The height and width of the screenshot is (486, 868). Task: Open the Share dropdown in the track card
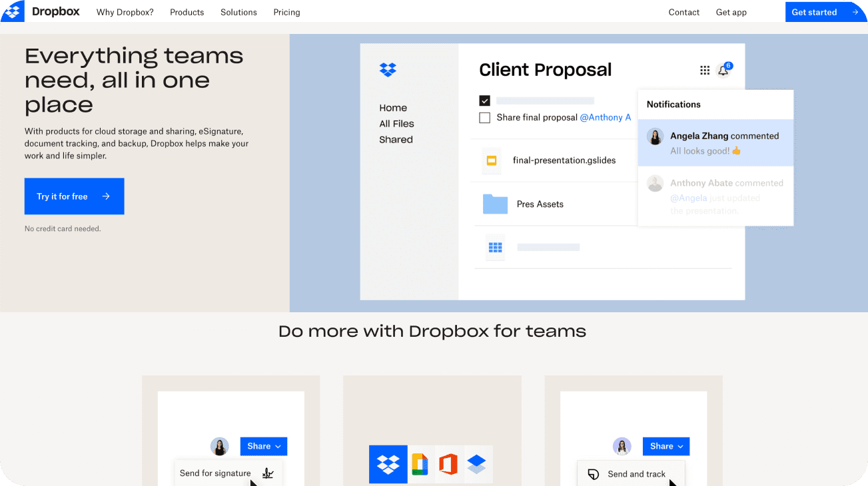tap(666, 446)
